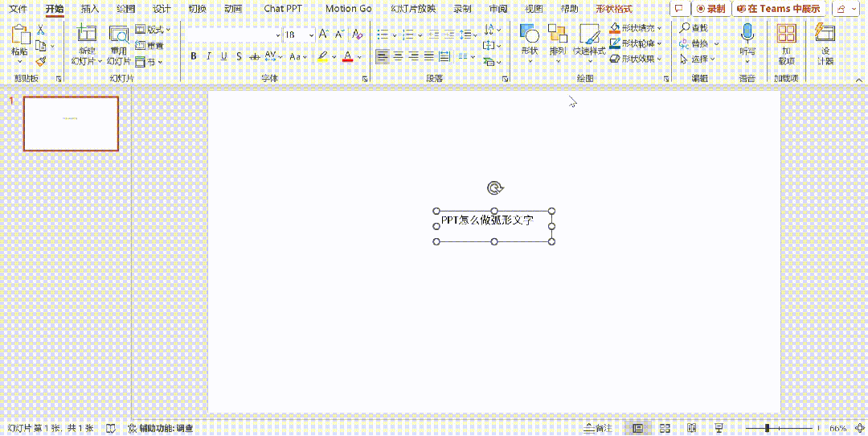
Task: Toggle Strikethrough formatting
Action: coord(255,56)
